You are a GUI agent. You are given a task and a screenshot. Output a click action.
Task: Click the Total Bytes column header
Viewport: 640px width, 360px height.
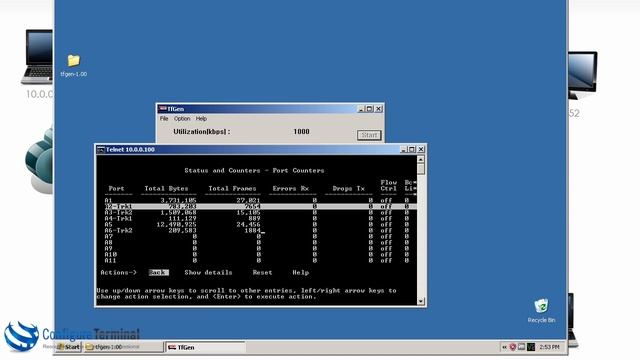click(167, 189)
